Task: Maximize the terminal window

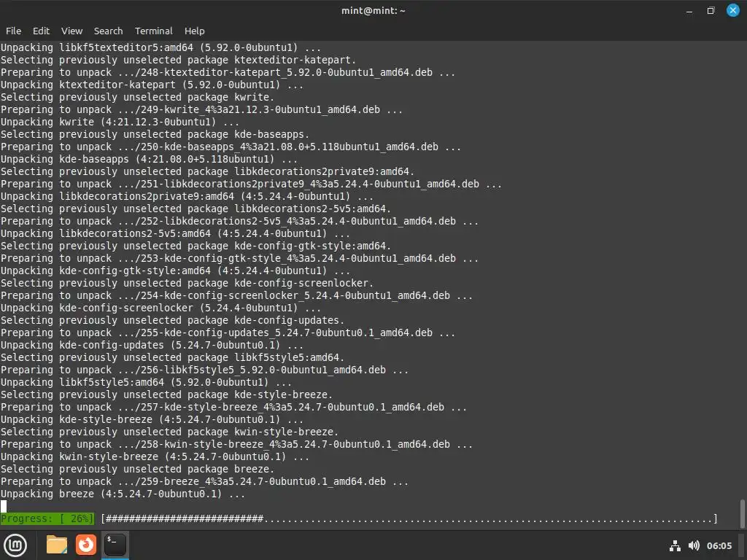Action: click(x=711, y=10)
